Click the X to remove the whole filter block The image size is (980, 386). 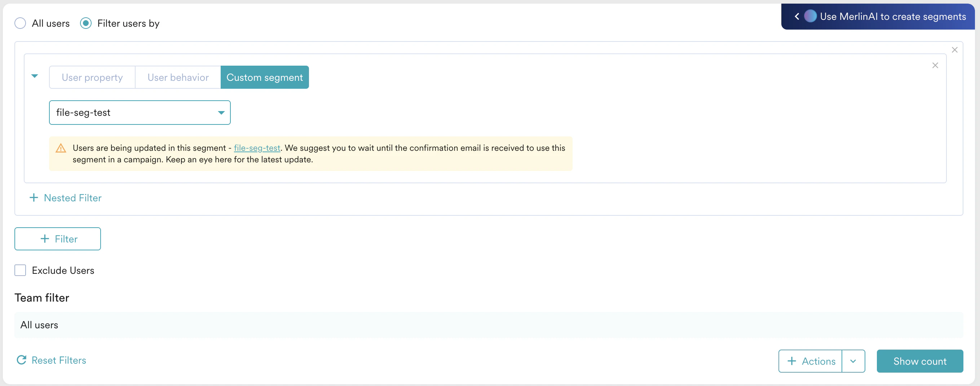click(955, 50)
